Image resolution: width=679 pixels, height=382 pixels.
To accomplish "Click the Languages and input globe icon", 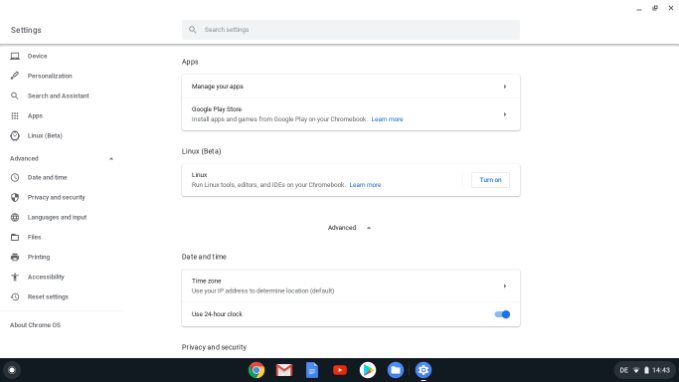I will pyautogui.click(x=15, y=217).
